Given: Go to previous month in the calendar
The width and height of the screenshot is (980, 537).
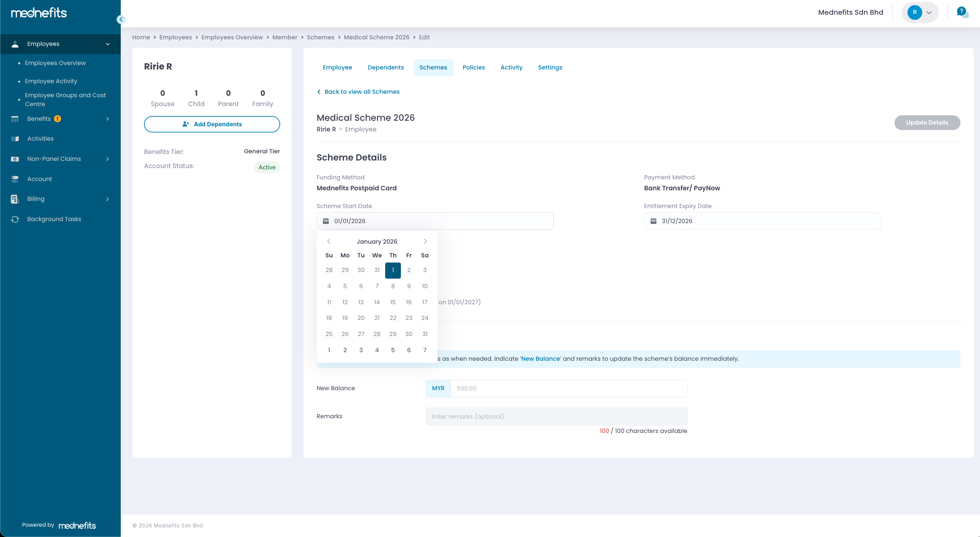Looking at the screenshot, I should click(329, 242).
